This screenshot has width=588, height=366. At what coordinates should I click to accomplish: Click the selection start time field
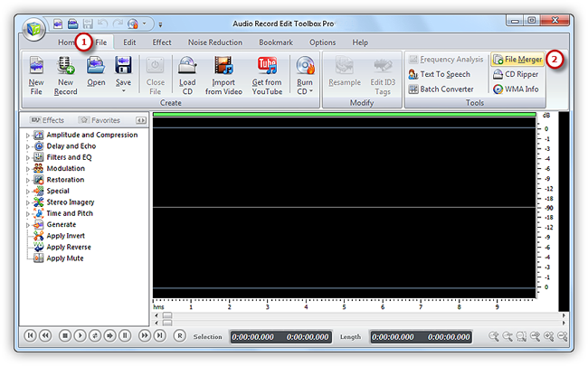tap(252, 337)
